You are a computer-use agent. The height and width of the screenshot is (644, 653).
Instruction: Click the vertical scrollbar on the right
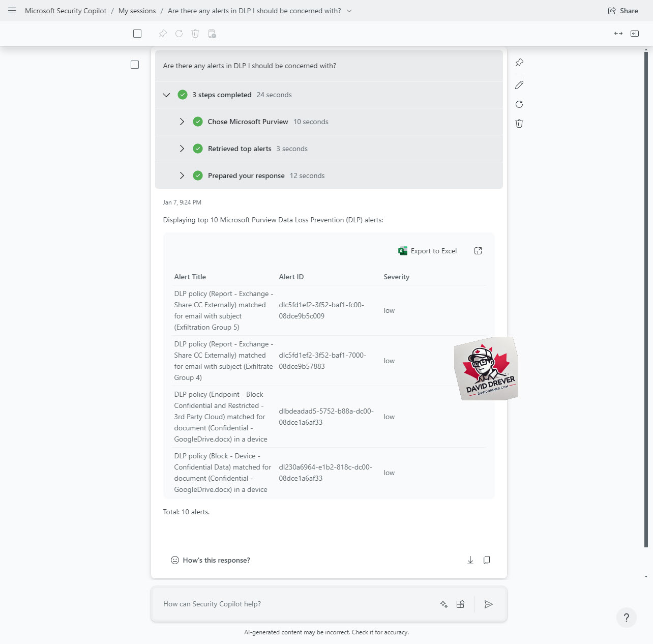tap(646, 299)
